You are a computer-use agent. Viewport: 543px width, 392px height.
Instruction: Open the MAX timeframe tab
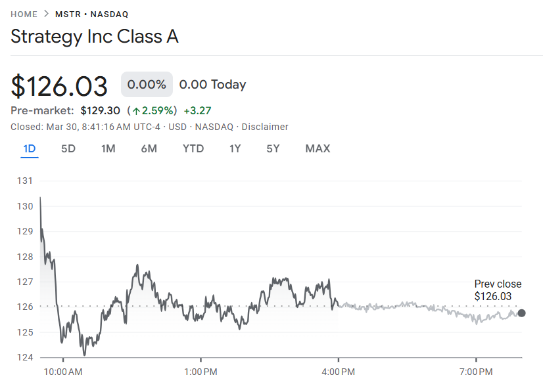pos(318,149)
